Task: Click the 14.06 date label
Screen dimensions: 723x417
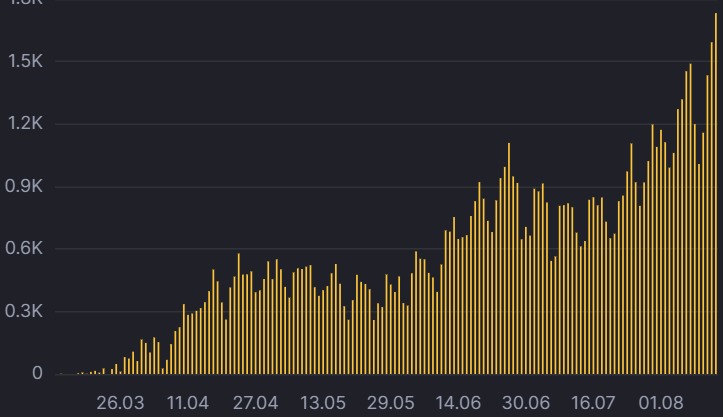Action: point(458,403)
